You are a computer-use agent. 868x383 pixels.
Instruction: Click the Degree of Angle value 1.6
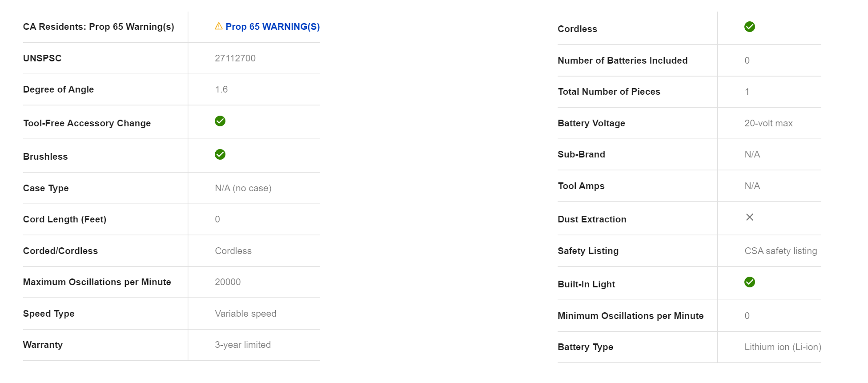[221, 89]
